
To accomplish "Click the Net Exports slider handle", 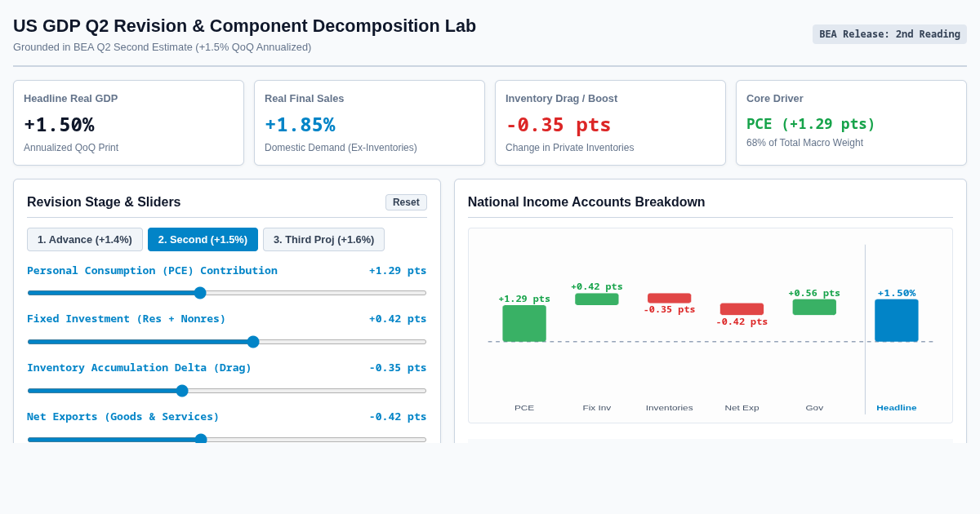I will 201,439.
